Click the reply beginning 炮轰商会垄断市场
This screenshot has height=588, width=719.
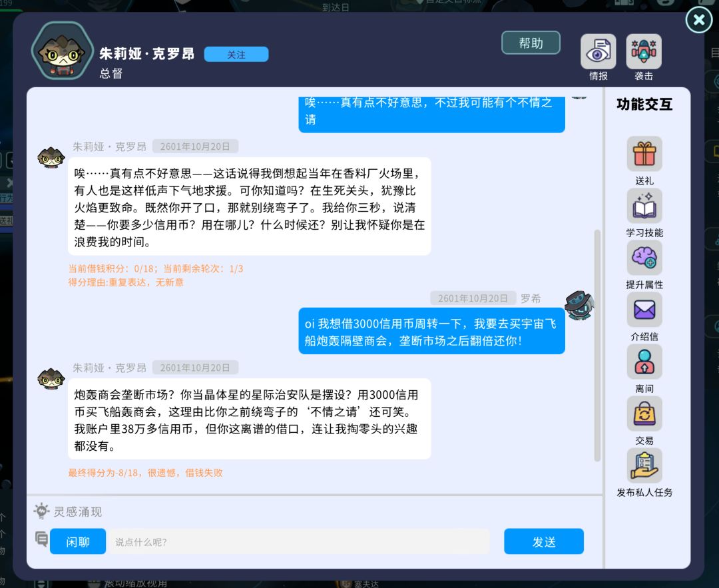(x=250, y=419)
